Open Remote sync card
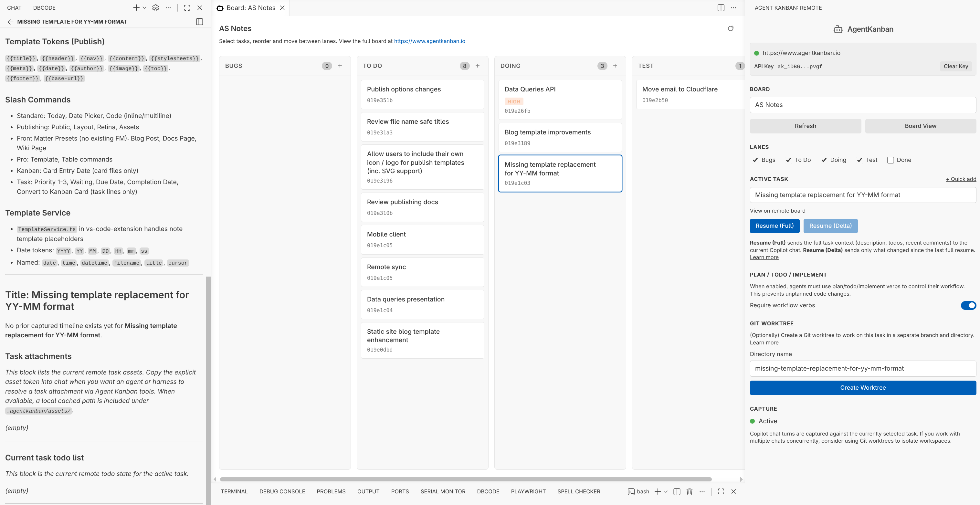Screen dimensions: 980x505 click(x=422, y=272)
